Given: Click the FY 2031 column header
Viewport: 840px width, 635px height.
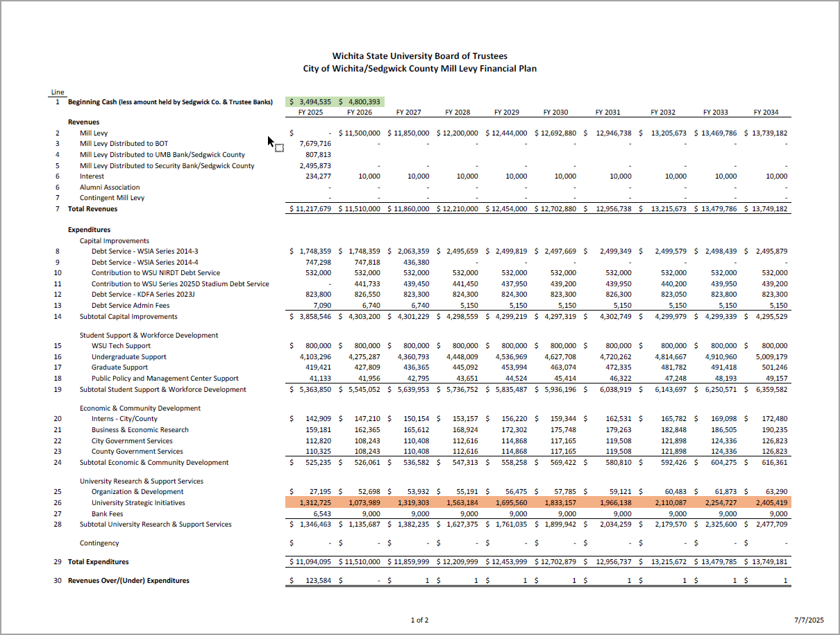Looking at the screenshot, I should tap(608, 112).
